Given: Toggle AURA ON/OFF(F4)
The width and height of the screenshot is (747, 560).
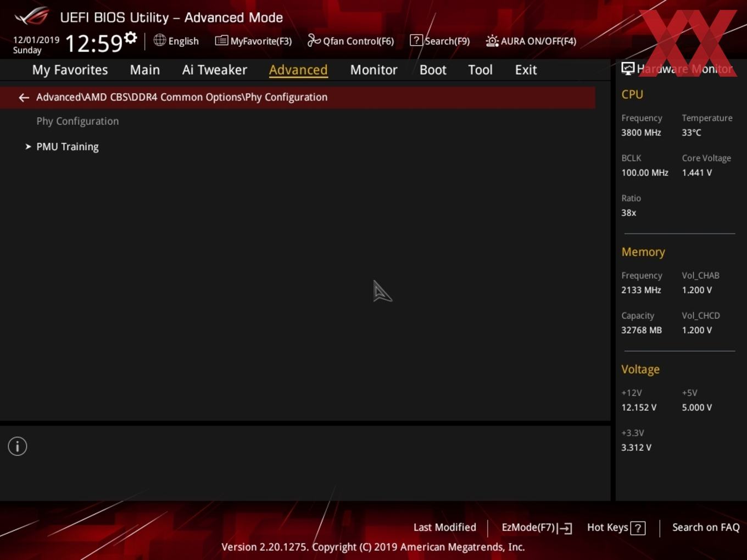Looking at the screenshot, I should (531, 41).
